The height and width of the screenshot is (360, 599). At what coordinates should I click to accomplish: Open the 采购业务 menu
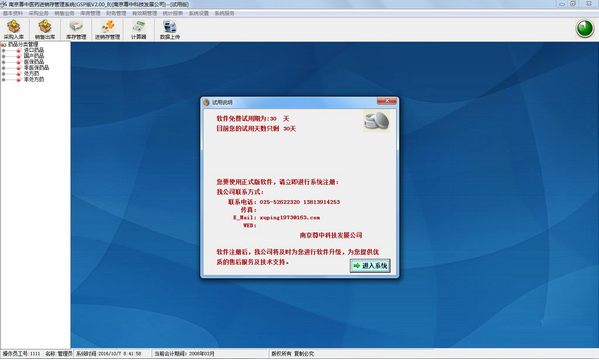coord(39,13)
